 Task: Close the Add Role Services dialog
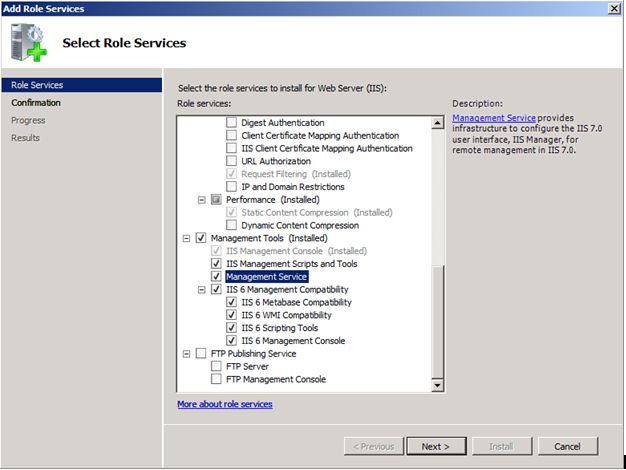[613, 9]
